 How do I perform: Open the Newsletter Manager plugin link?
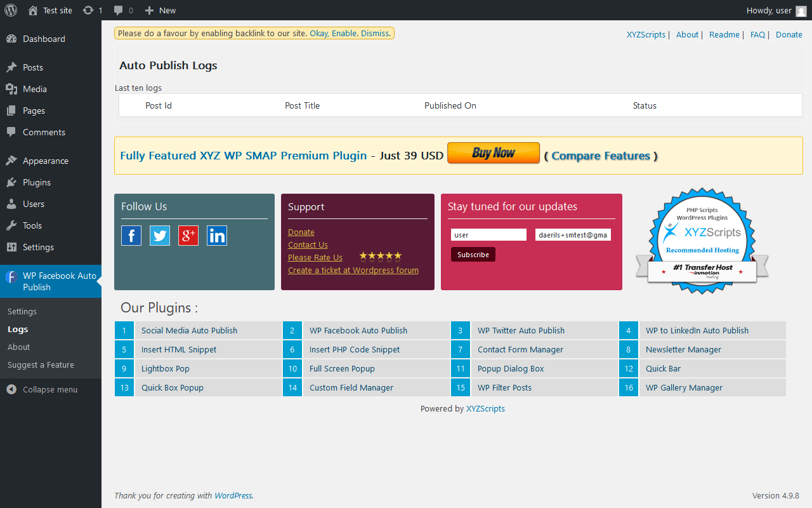coord(683,349)
